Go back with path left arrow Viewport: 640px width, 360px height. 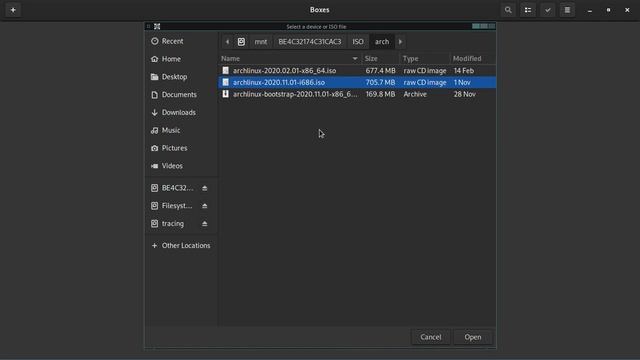pyautogui.click(x=227, y=42)
